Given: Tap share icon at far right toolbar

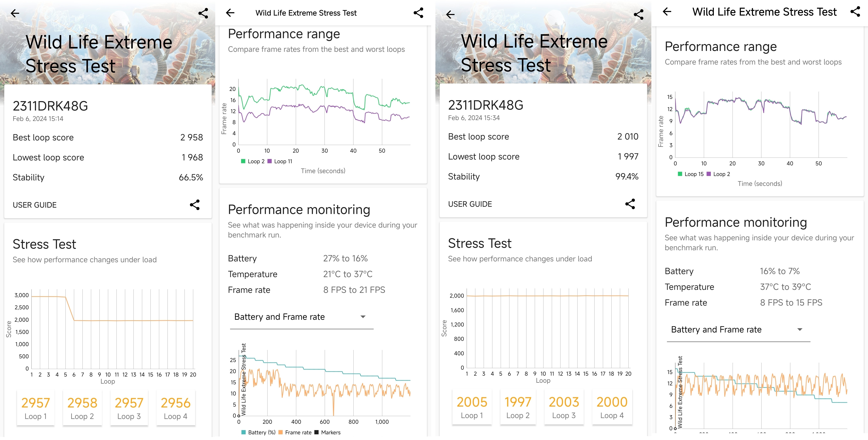Looking at the screenshot, I should click(x=855, y=12).
